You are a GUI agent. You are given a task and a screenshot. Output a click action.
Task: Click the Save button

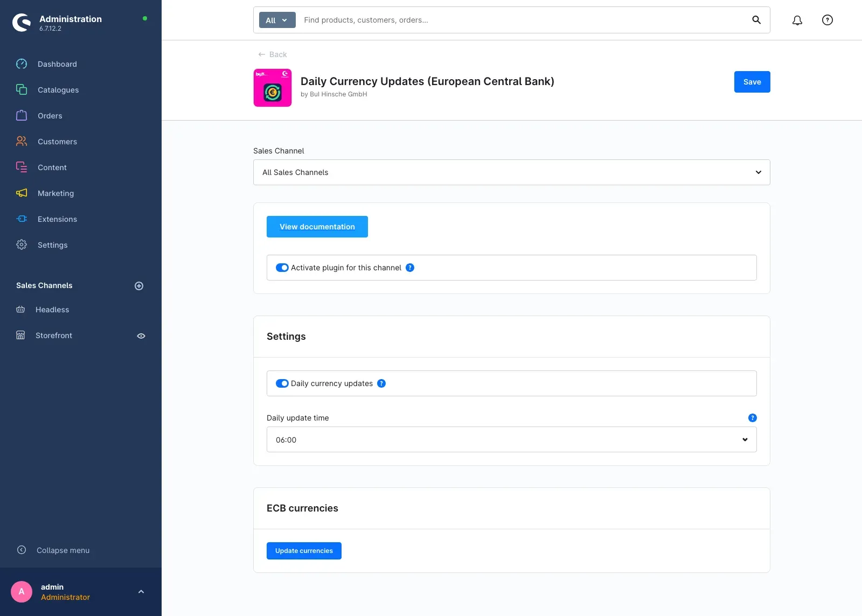tap(752, 82)
